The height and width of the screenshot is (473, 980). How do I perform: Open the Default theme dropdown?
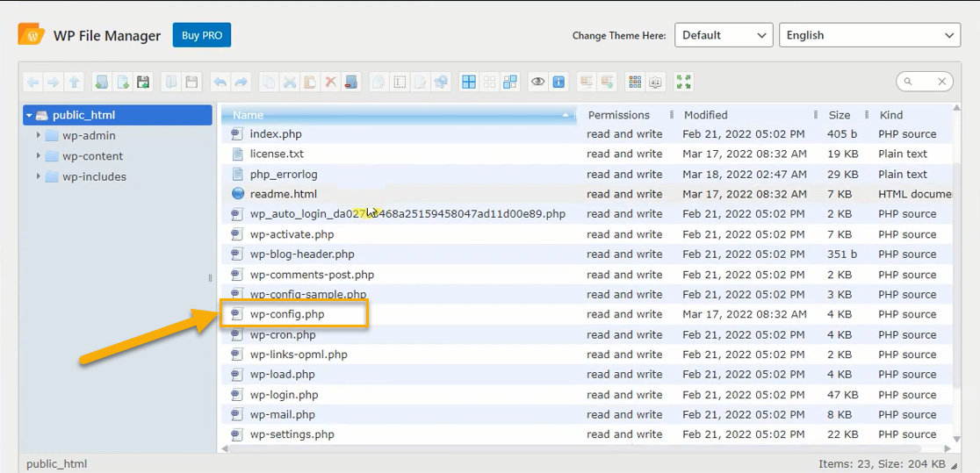pos(724,35)
